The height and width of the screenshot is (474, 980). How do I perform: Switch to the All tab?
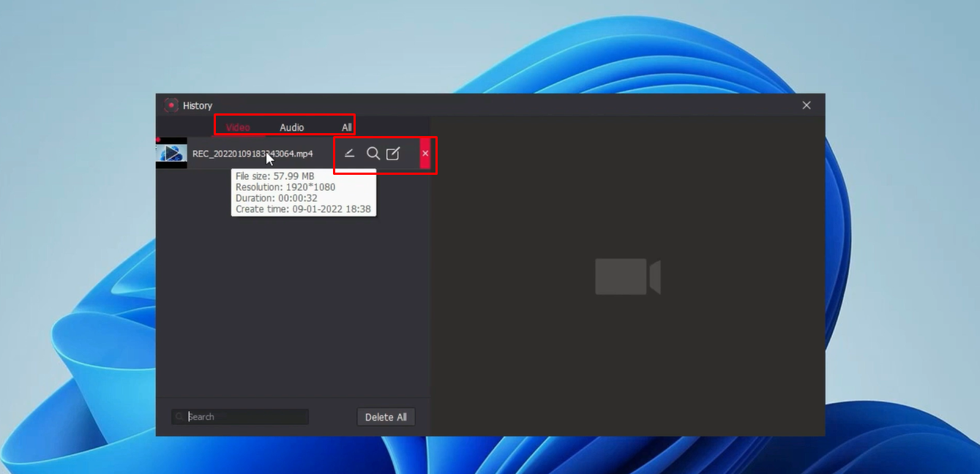(x=346, y=127)
